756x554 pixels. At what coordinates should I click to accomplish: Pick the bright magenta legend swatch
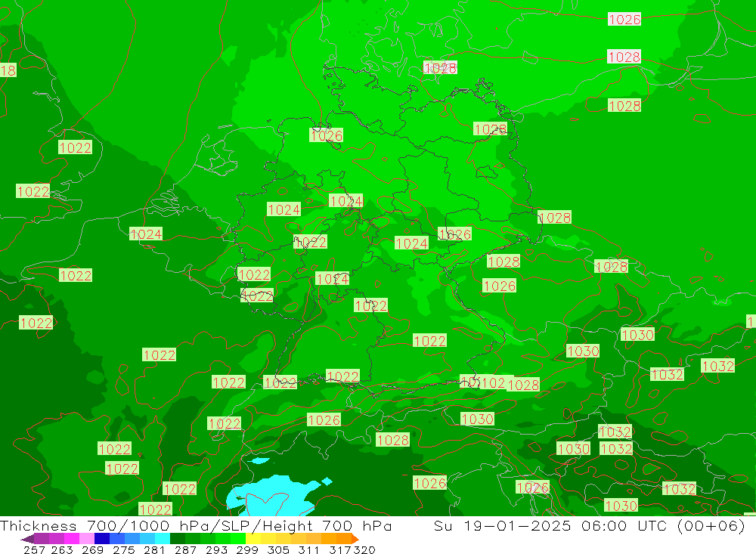click(x=71, y=539)
